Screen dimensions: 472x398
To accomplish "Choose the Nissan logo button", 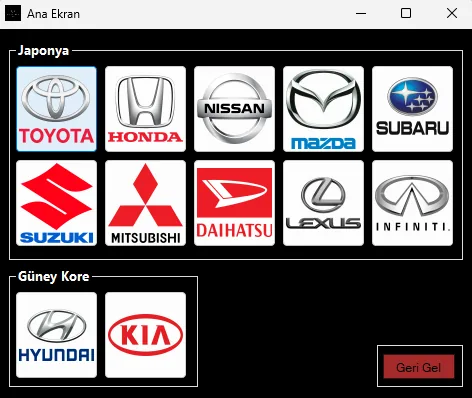I will pyautogui.click(x=234, y=109).
